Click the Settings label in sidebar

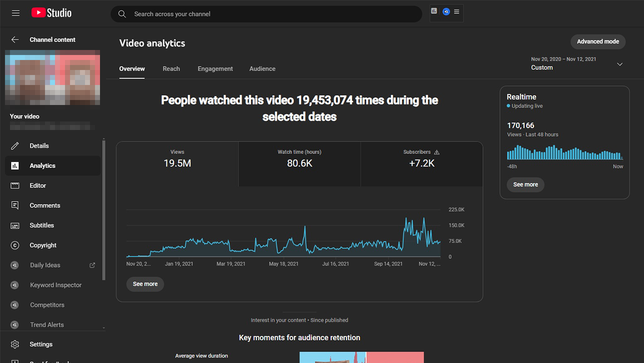coord(41,344)
